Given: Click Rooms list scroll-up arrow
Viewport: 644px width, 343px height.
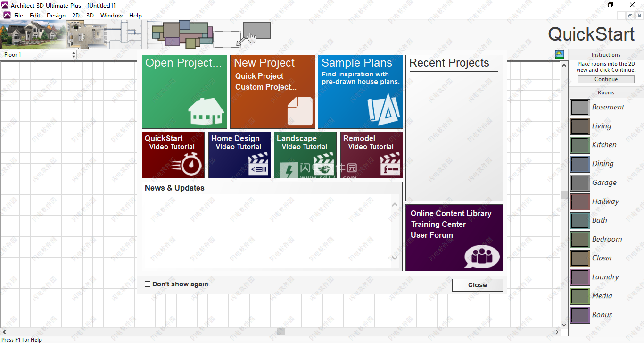Looking at the screenshot, I should click(564, 64).
